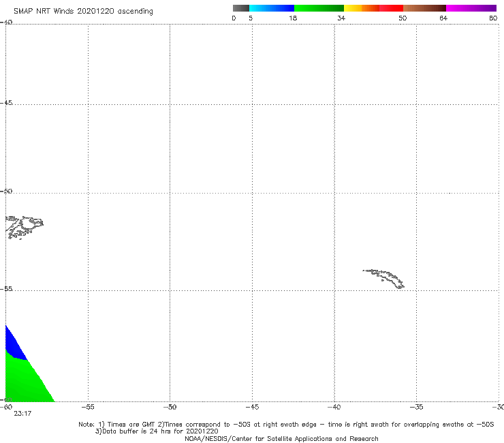Click the magenta-purple segment of the color bar
504x443 pixels.
(471, 8)
